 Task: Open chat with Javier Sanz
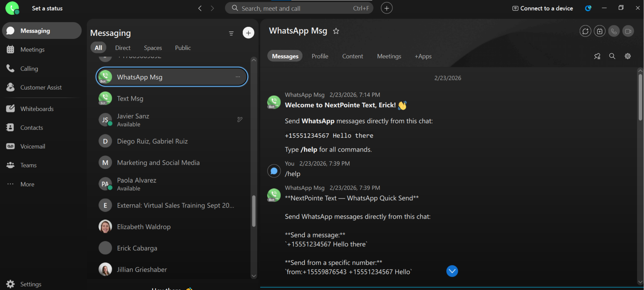[x=172, y=120]
